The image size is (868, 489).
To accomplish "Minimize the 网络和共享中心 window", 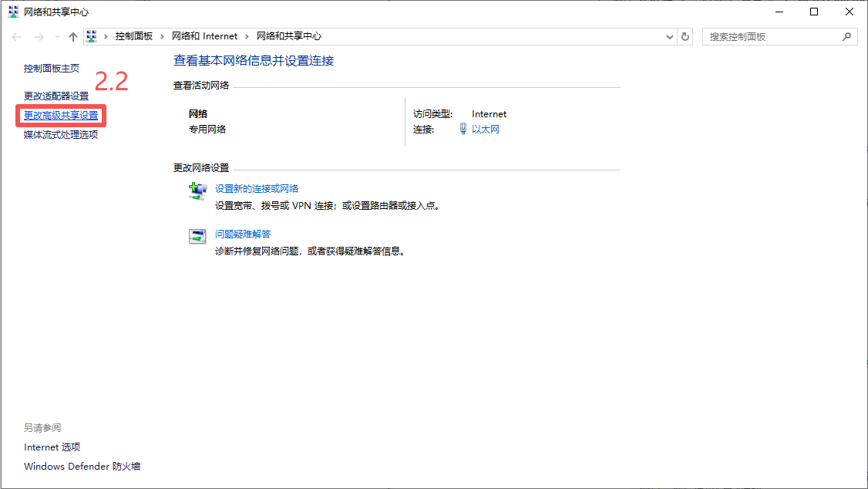I will coord(779,12).
